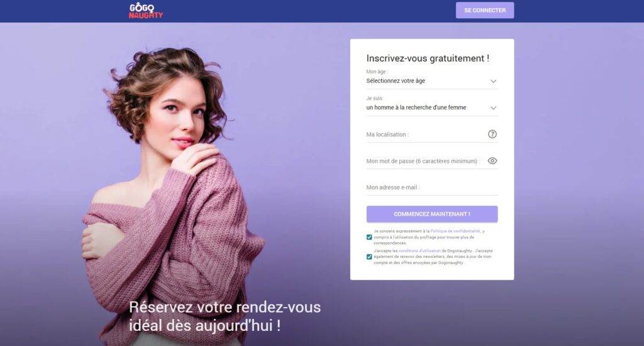
Task: Open the Politique de confidentialité link
Action: (x=455, y=232)
